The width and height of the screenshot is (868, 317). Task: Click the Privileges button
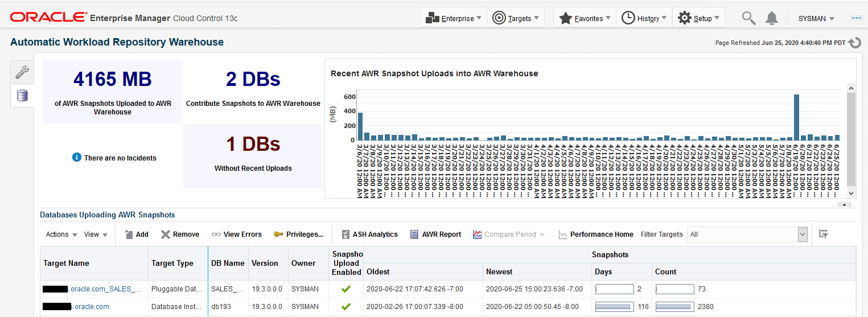[x=299, y=234]
